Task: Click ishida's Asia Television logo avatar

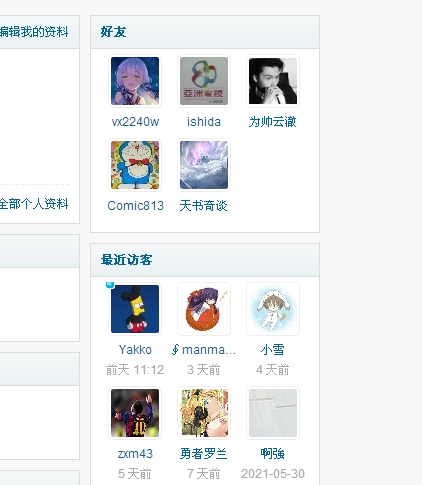Action: pyautogui.click(x=204, y=81)
